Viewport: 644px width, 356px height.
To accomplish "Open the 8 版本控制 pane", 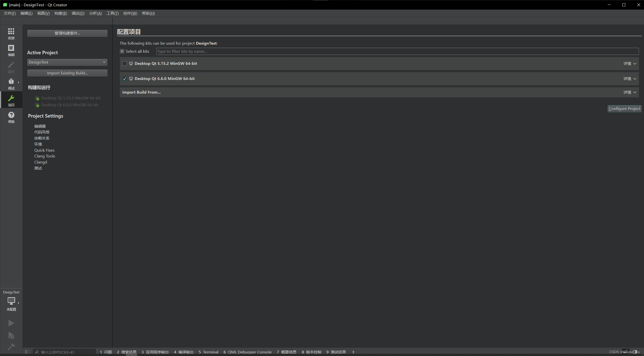I will (312, 352).
